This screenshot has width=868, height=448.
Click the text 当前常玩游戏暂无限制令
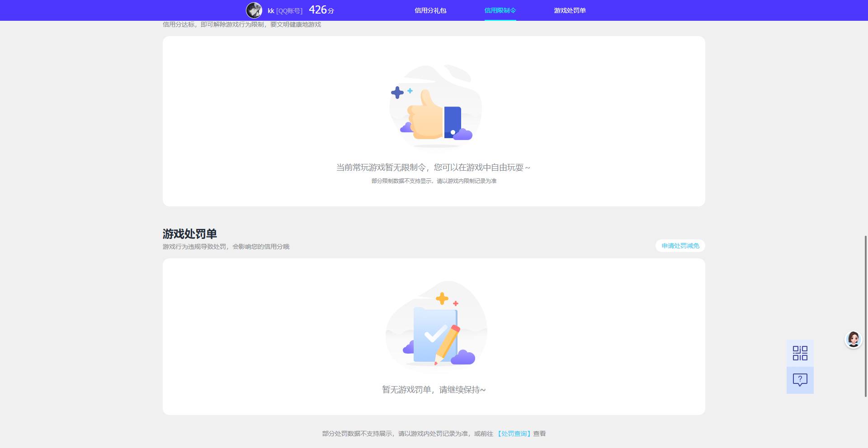pos(381,168)
